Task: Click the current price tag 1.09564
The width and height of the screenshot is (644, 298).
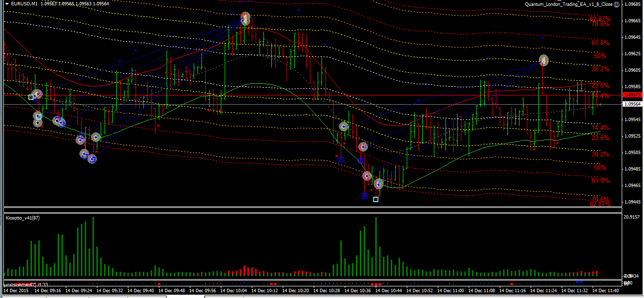Action: coord(632,104)
